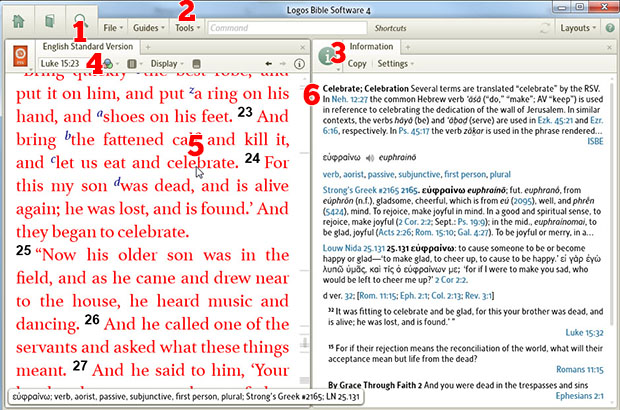Screen dimensions: 620x410
Task: Open the Ephesians 2:1 reference link
Action: point(579,396)
